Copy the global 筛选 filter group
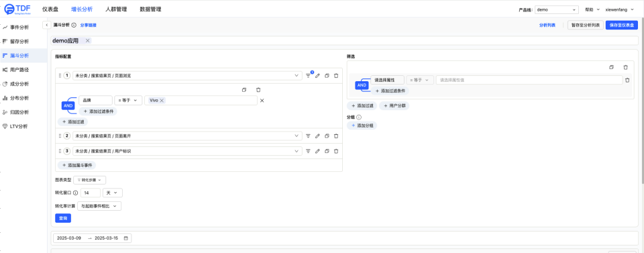Screen dimensions: 644x253 [611, 67]
